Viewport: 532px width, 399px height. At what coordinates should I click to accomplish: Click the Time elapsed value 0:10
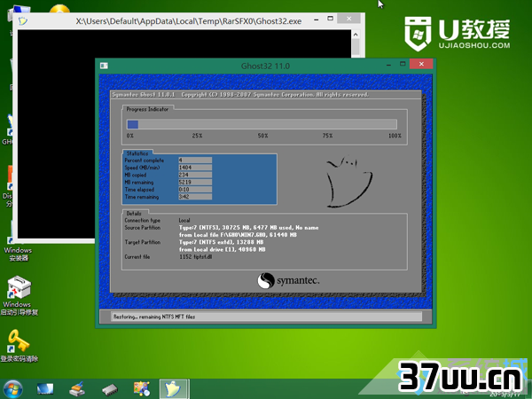pyautogui.click(x=195, y=190)
